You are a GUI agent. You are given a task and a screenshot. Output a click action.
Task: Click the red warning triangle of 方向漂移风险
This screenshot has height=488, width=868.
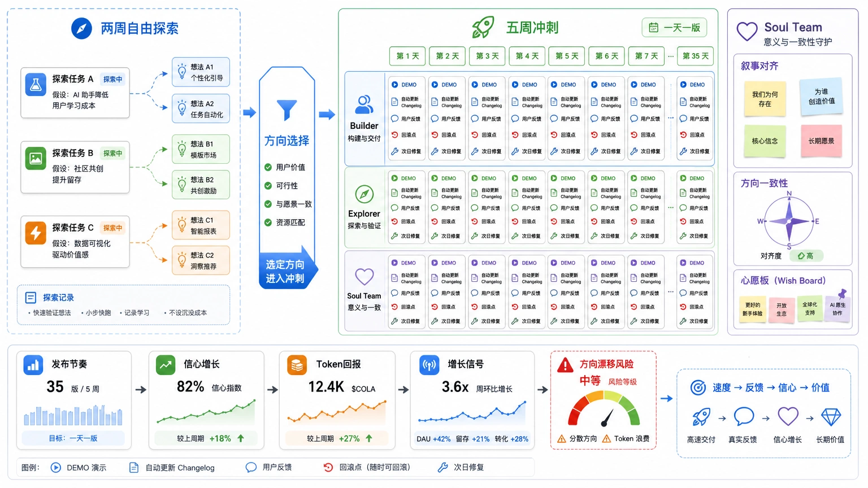[x=565, y=365]
